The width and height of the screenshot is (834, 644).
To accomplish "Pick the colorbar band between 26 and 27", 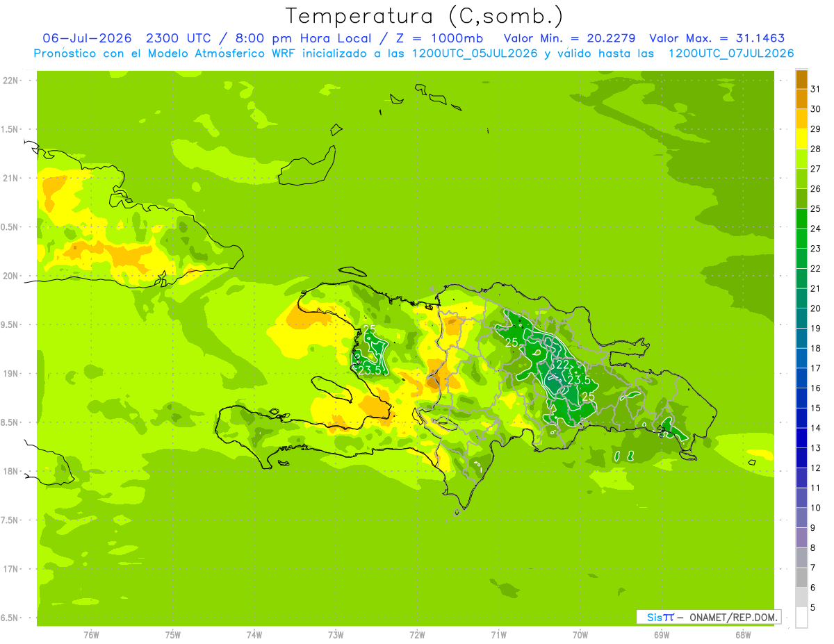I will tap(801, 179).
